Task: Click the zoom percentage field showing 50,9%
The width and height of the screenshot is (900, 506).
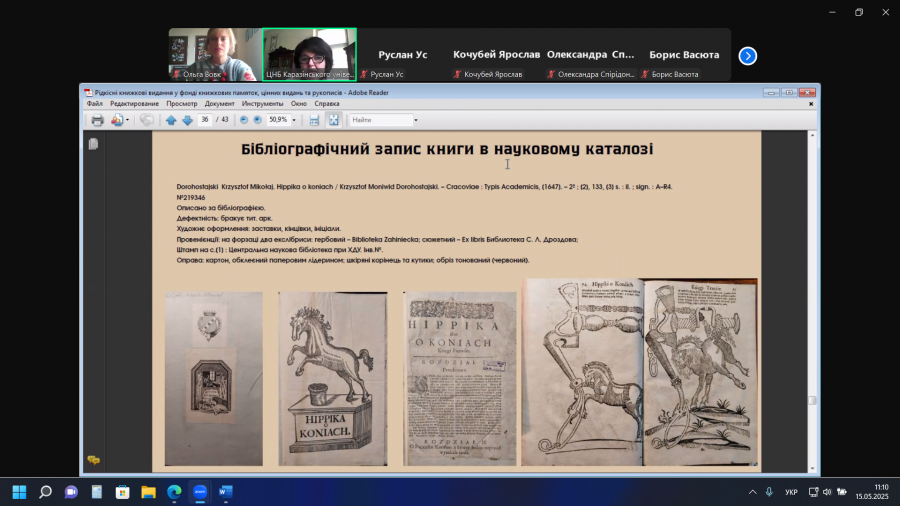Action: tap(278, 120)
